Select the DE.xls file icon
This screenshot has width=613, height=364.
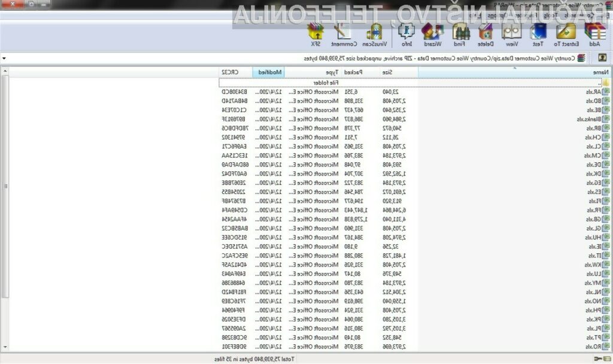(x=606, y=165)
